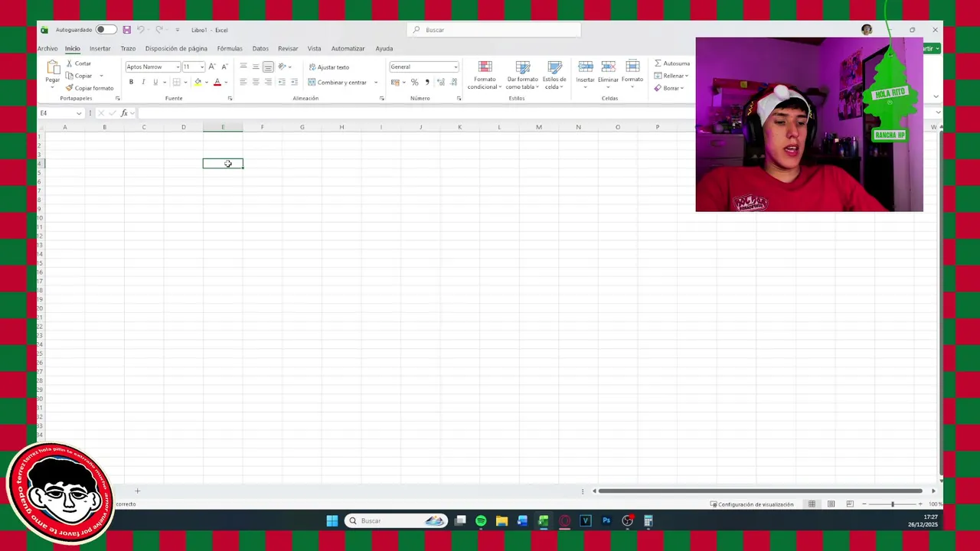Viewport: 980px width, 551px height.
Task: Click Autosuma
Action: (x=672, y=64)
